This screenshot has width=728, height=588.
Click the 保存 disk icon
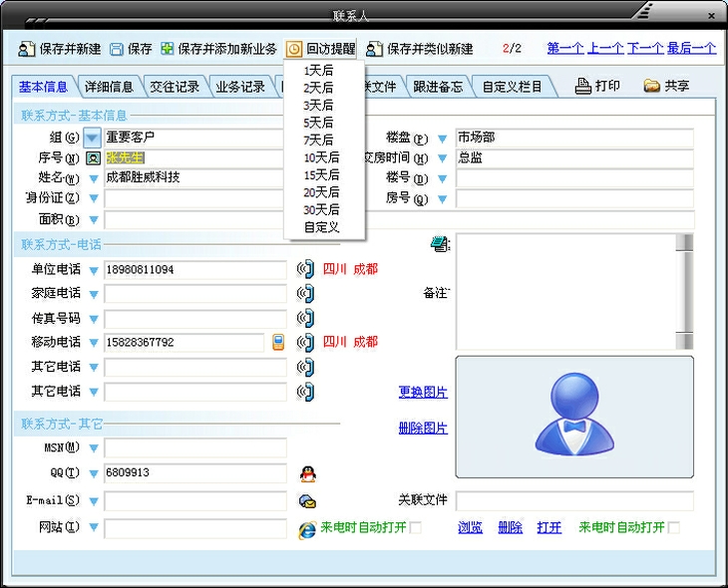116,49
